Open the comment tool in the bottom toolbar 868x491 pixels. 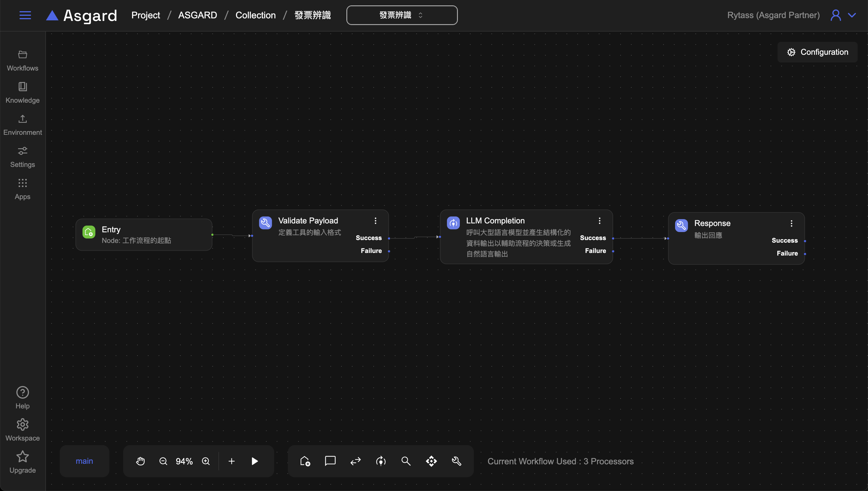[x=330, y=461]
